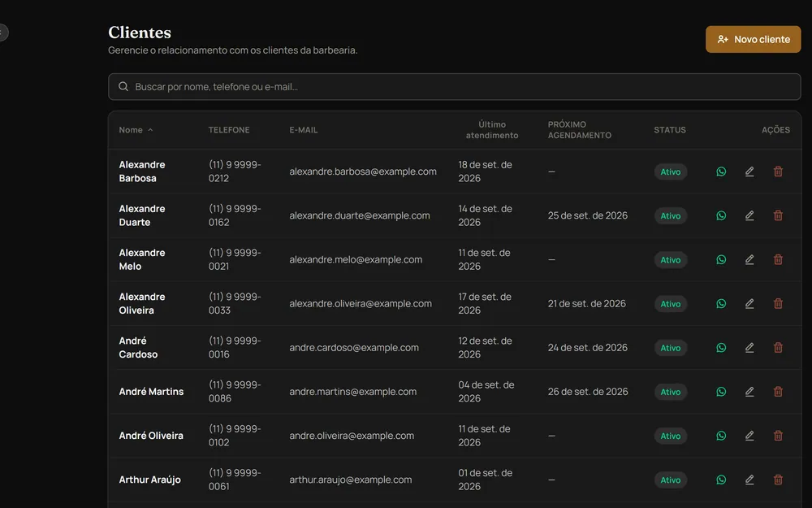Click email alexandre.barbosa@example.com
Viewport: 812px width, 508px height.
click(x=363, y=172)
